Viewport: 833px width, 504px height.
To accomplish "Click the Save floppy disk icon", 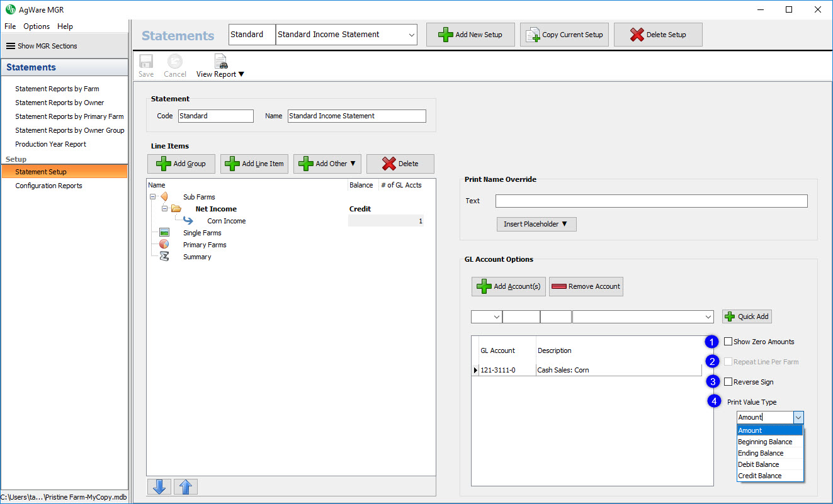I will pyautogui.click(x=146, y=62).
